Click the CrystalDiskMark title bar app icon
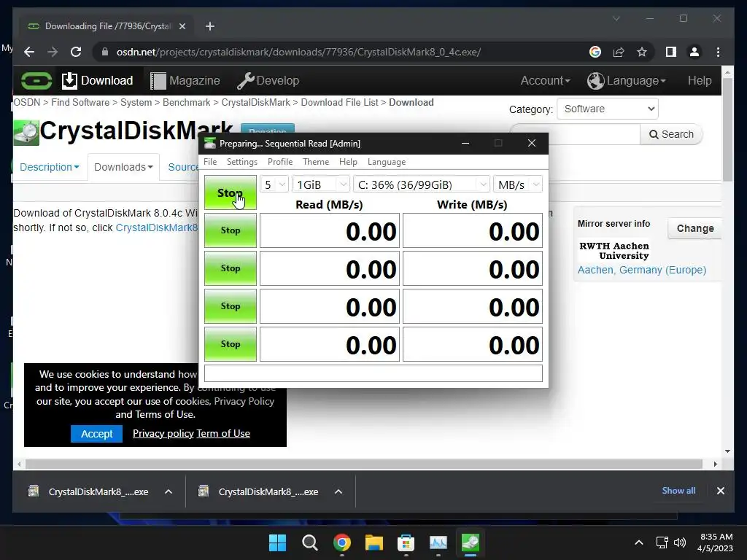 coord(209,143)
